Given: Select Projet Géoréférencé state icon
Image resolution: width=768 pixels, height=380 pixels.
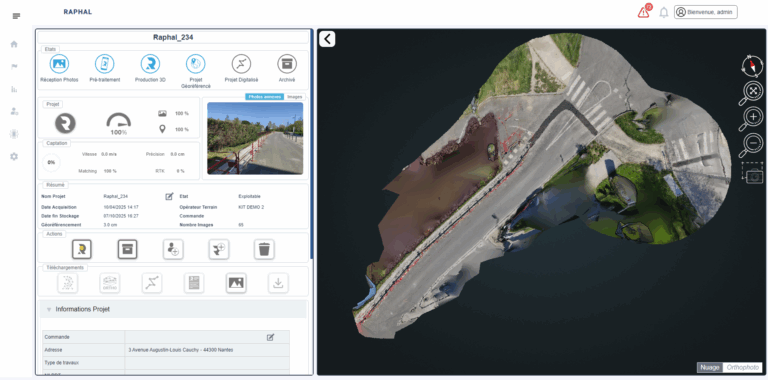Looking at the screenshot, I should [x=196, y=64].
